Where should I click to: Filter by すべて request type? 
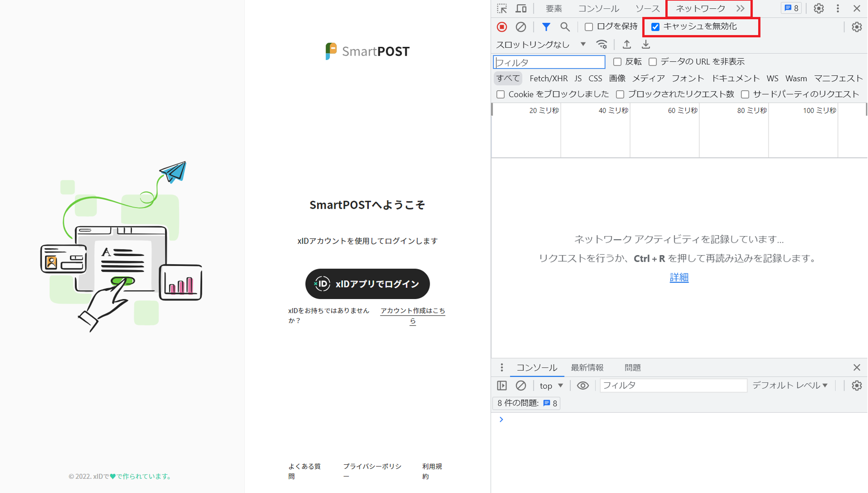[508, 78]
